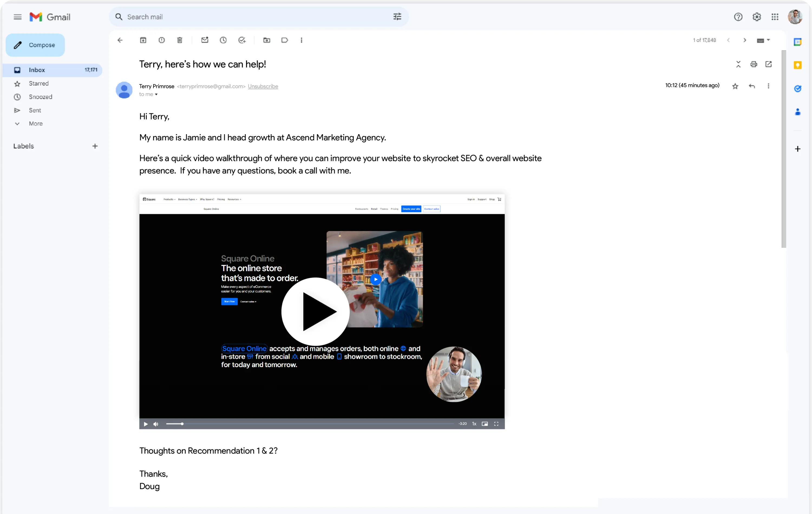Print this conversation

[754, 64]
